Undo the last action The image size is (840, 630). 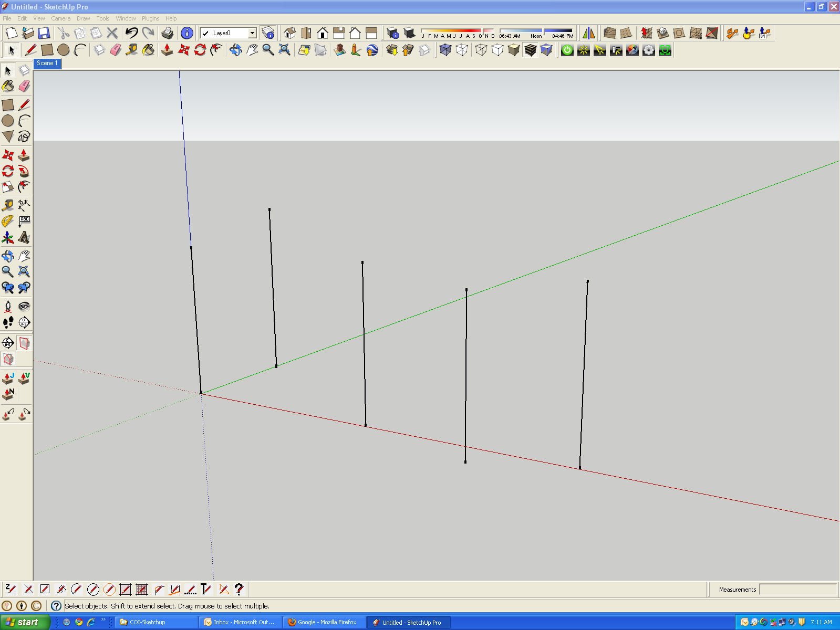click(131, 33)
